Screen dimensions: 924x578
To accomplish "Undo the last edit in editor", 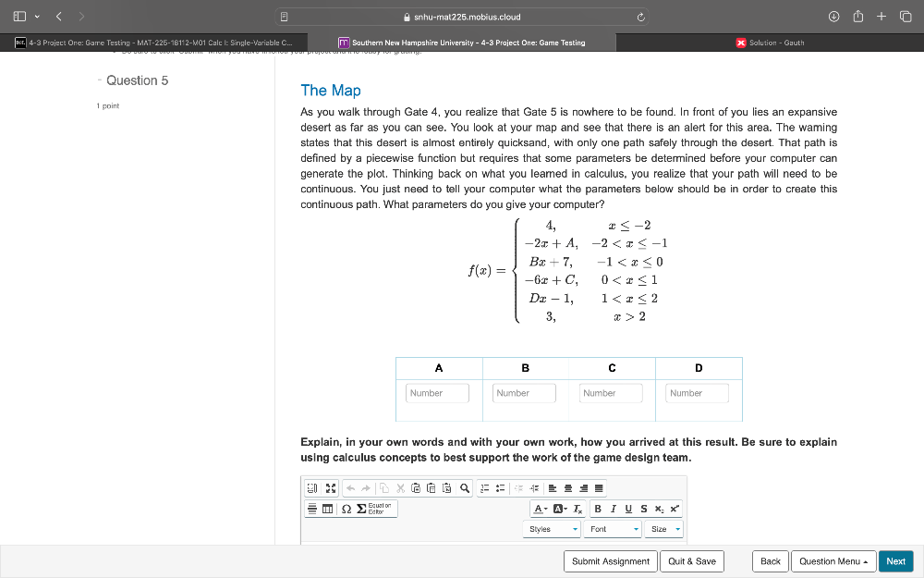I will pos(350,488).
